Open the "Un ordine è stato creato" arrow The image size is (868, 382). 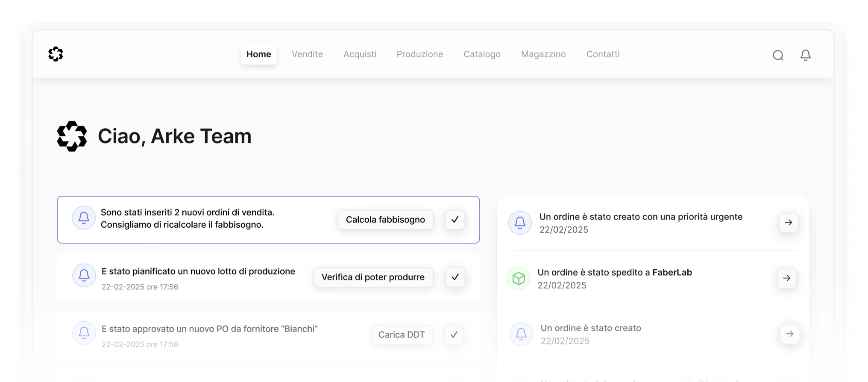789,334
